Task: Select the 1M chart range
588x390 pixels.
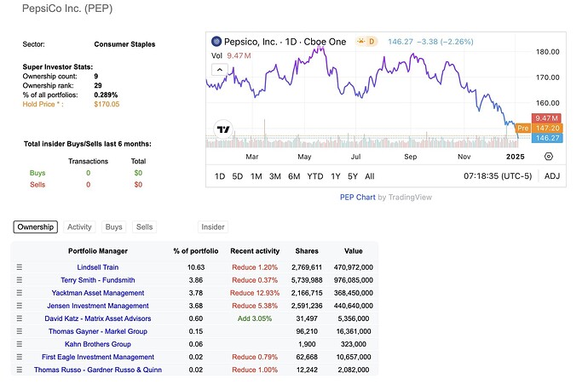Action: 257,176
